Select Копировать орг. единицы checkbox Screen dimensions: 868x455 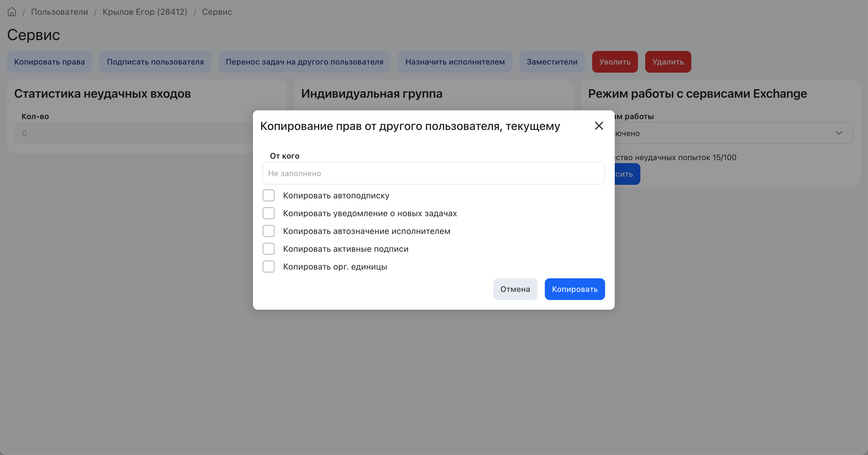pyautogui.click(x=269, y=267)
